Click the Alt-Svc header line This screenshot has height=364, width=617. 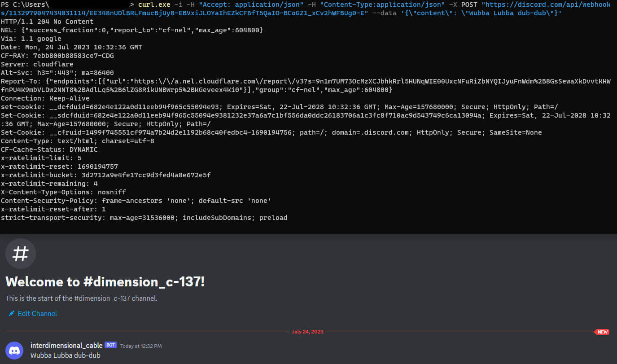[57, 73]
